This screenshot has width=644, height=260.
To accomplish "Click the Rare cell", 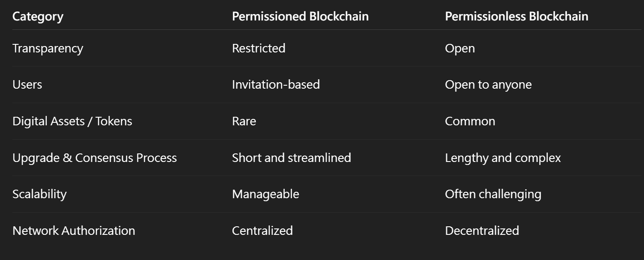I will tap(244, 121).
